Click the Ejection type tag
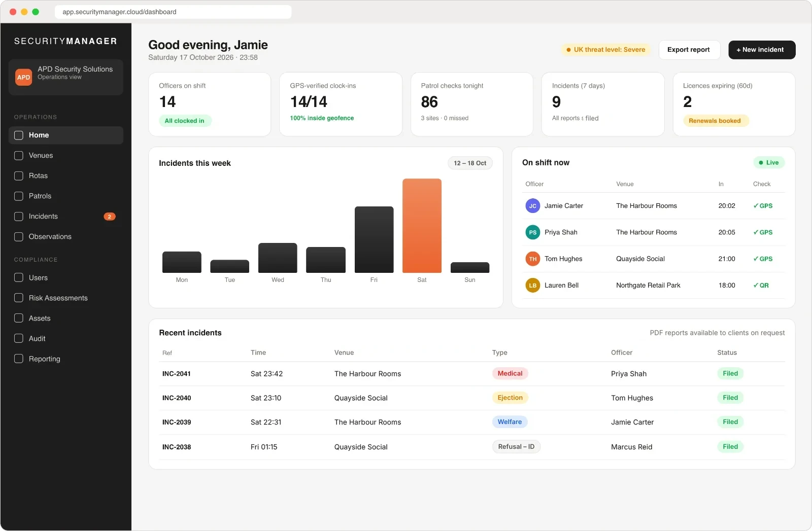This screenshot has width=812, height=531. [510, 398]
